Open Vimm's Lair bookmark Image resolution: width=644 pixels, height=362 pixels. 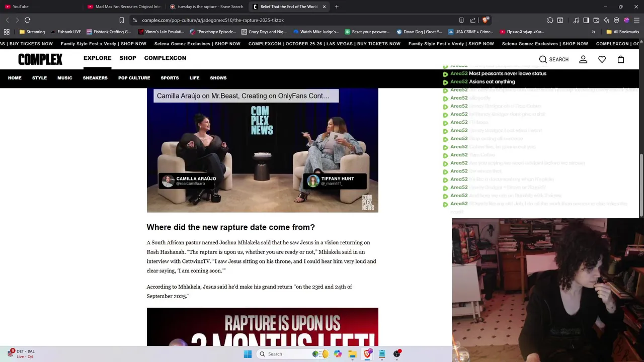coord(161,32)
